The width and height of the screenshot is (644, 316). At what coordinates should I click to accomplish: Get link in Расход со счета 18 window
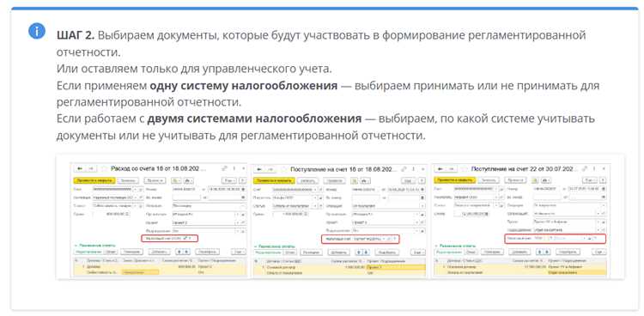click(x=224, y=168)
